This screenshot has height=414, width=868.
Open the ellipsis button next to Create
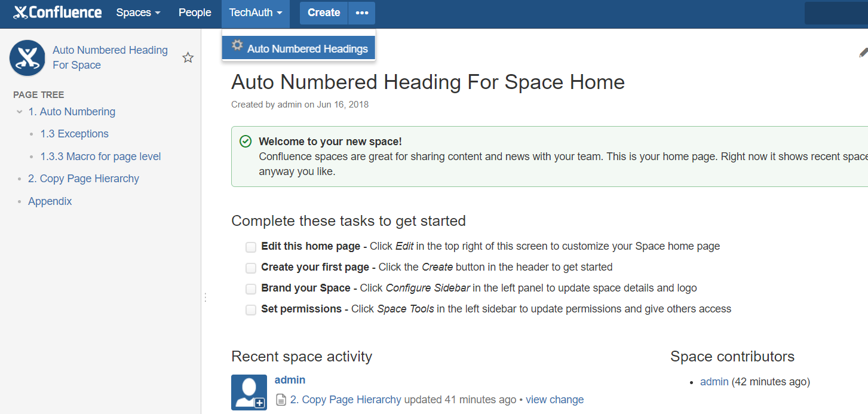tap(362, 13)
